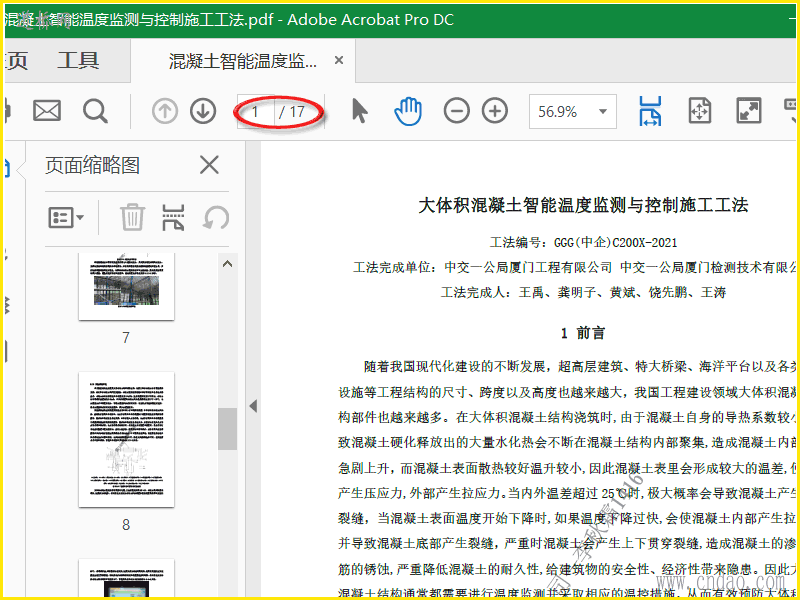The width and height of the screenshot is (800, 600).
Task: Click the fit-width scrolling icon
Action: [650, 111]
